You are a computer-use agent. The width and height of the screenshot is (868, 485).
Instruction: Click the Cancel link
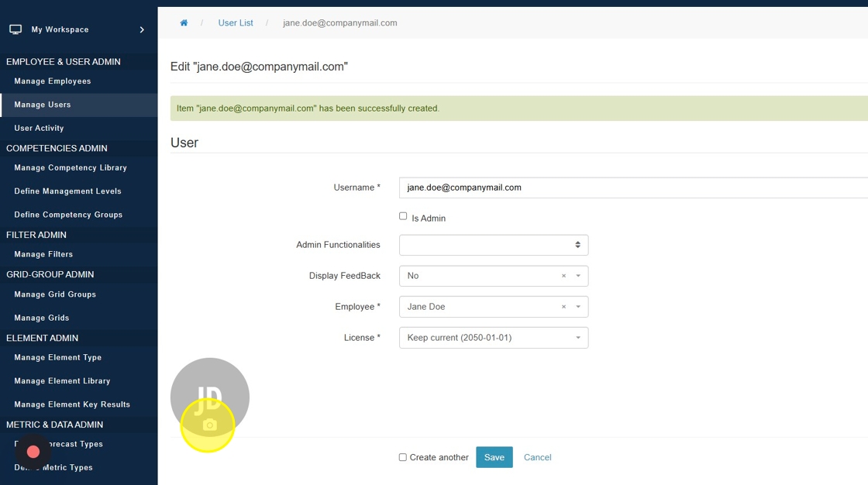(x=537, y=457)
